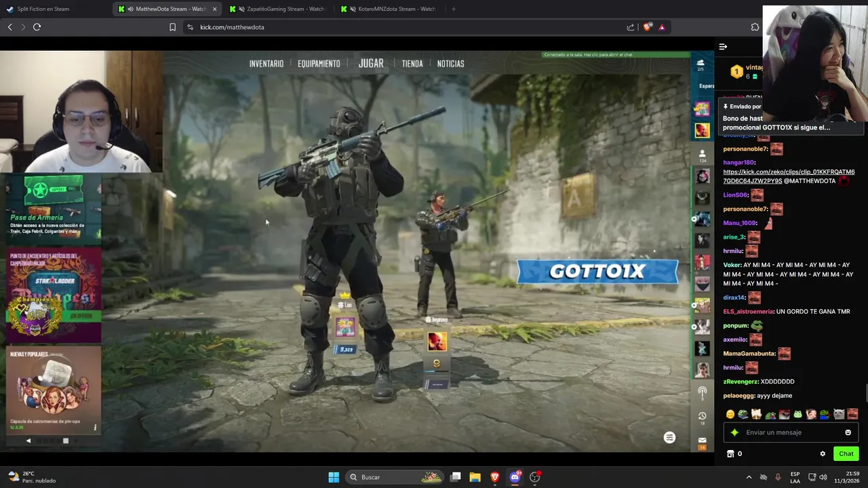Open the broadcast antenna icon in sidebar
Image resolution: width=868 pixels, height=488 pixels.
(703, 393)
